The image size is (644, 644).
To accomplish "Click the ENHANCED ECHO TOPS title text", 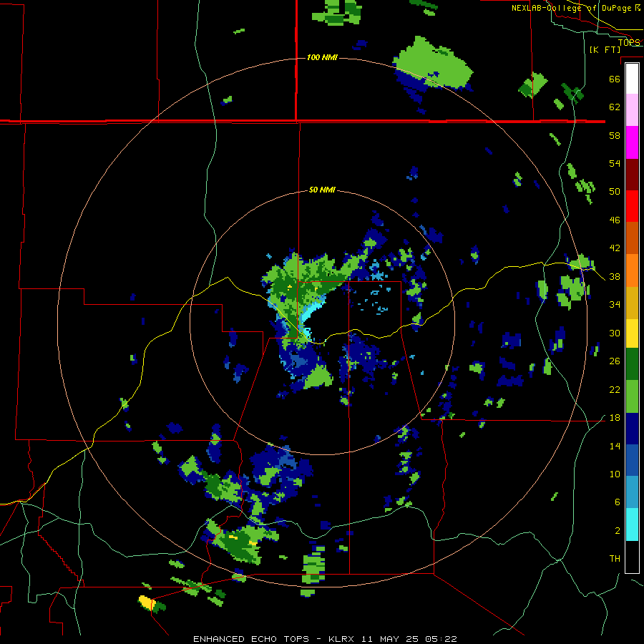I will [250, 639].
